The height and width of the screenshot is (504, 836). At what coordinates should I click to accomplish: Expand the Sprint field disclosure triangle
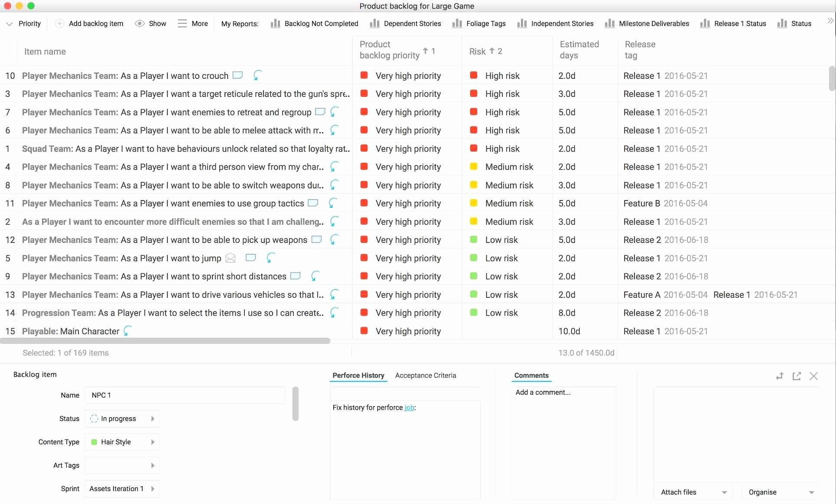[153, 488]
